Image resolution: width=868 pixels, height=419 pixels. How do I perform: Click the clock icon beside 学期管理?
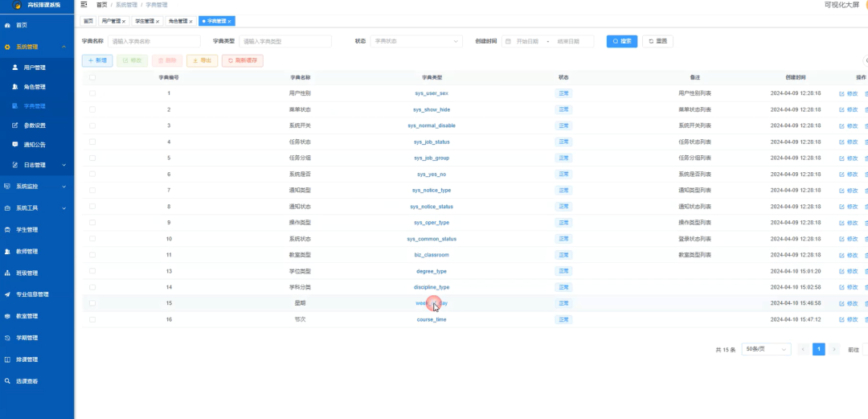7,338
